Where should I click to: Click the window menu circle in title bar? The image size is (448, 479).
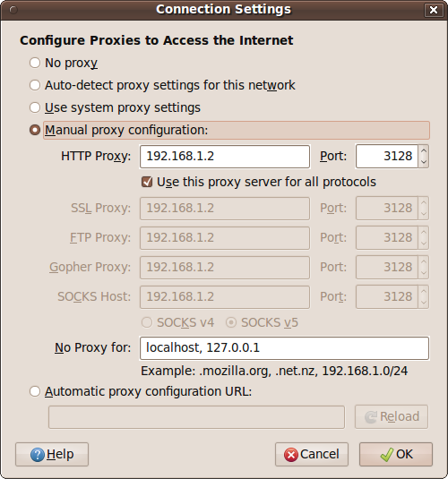13,10
